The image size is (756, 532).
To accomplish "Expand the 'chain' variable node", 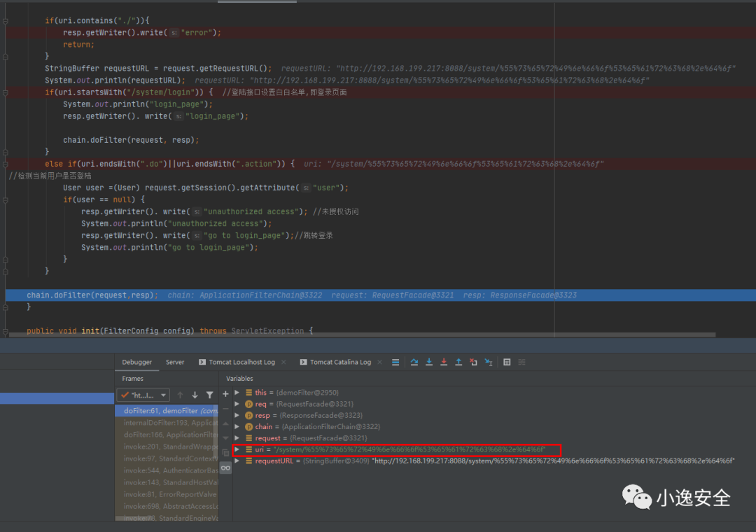I will 237,427.
